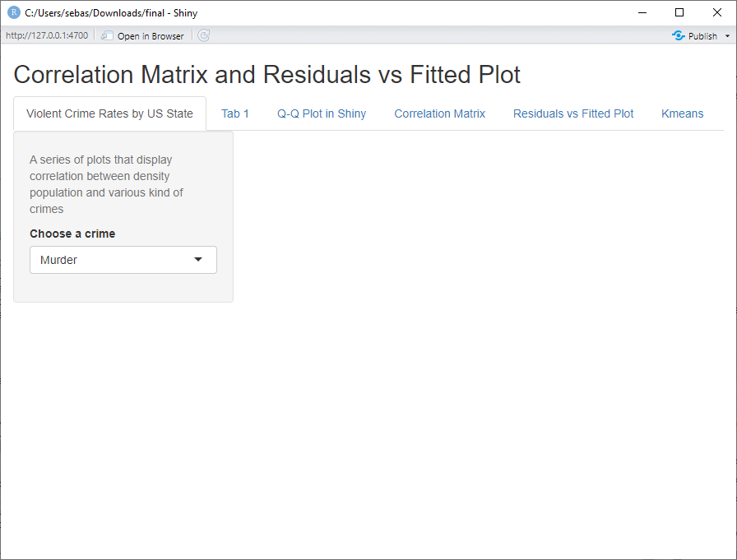Click the Open in Browser label

coord(151,36)
